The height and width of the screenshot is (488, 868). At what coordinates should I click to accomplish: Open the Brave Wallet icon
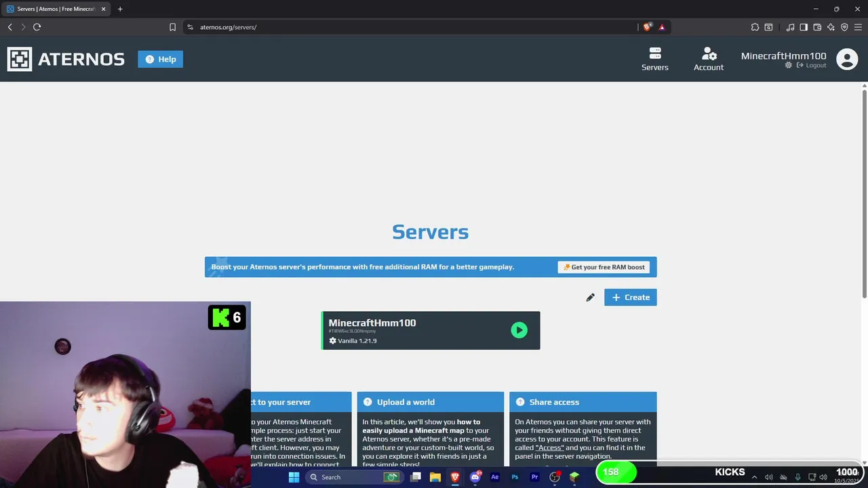point(817,27)
